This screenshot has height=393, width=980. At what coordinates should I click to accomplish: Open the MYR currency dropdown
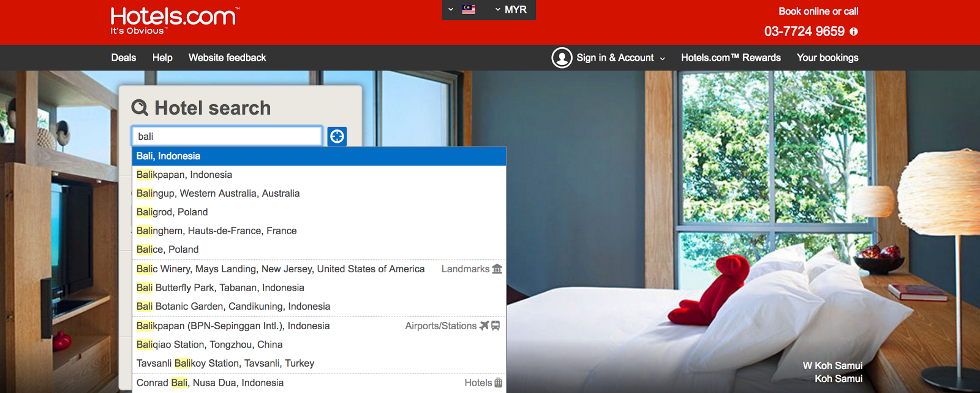[511, 9]
